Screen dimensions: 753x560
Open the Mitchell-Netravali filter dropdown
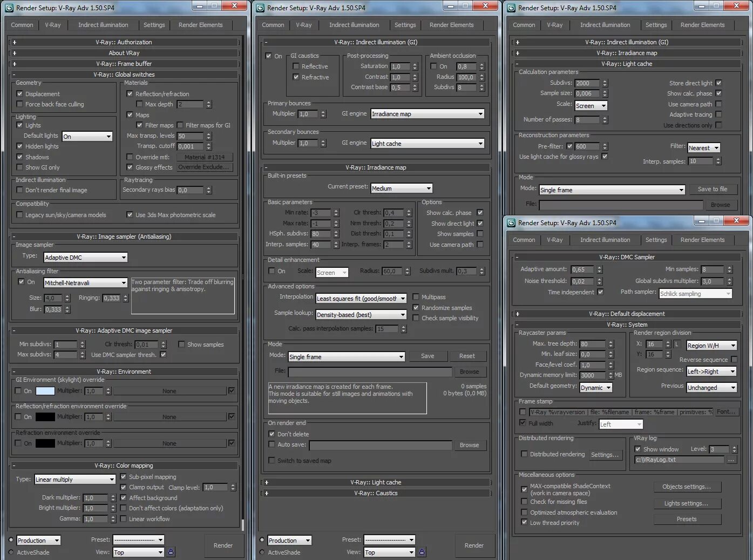pos(85,283)
